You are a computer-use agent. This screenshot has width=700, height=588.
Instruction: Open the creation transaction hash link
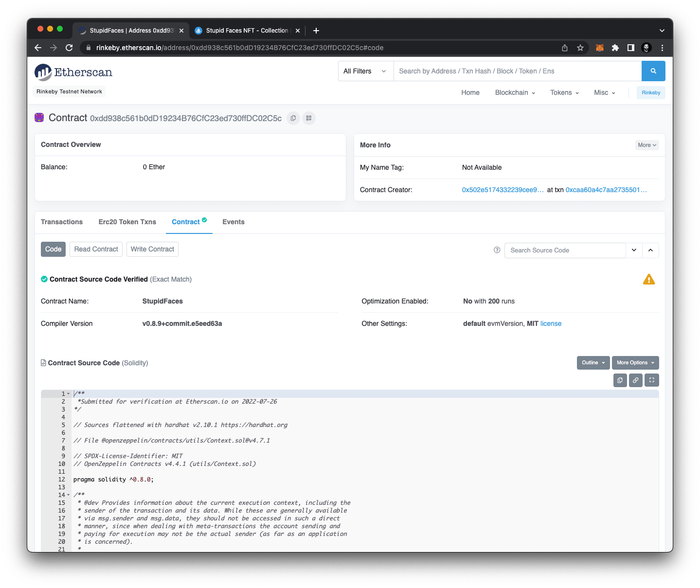[x=606, y=190]
